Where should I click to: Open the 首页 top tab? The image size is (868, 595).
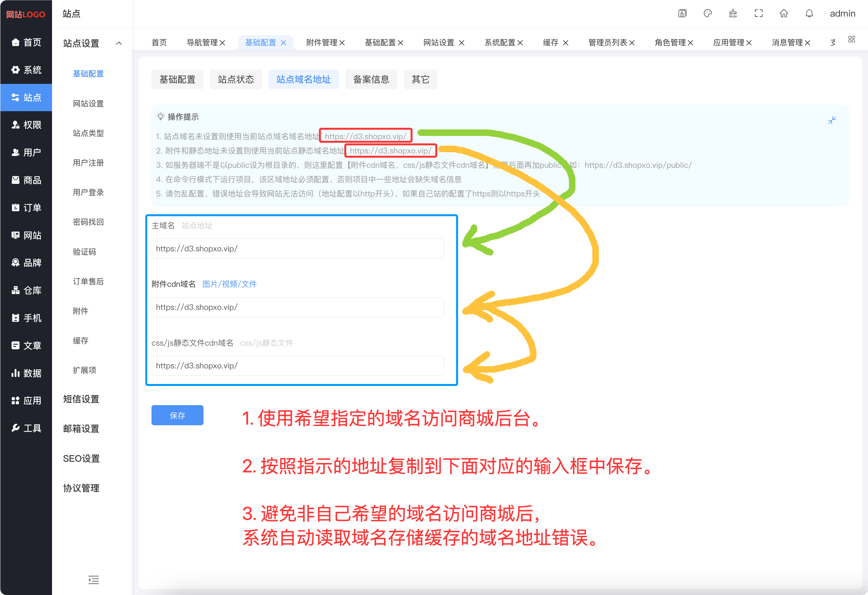[x=159, y=43]
